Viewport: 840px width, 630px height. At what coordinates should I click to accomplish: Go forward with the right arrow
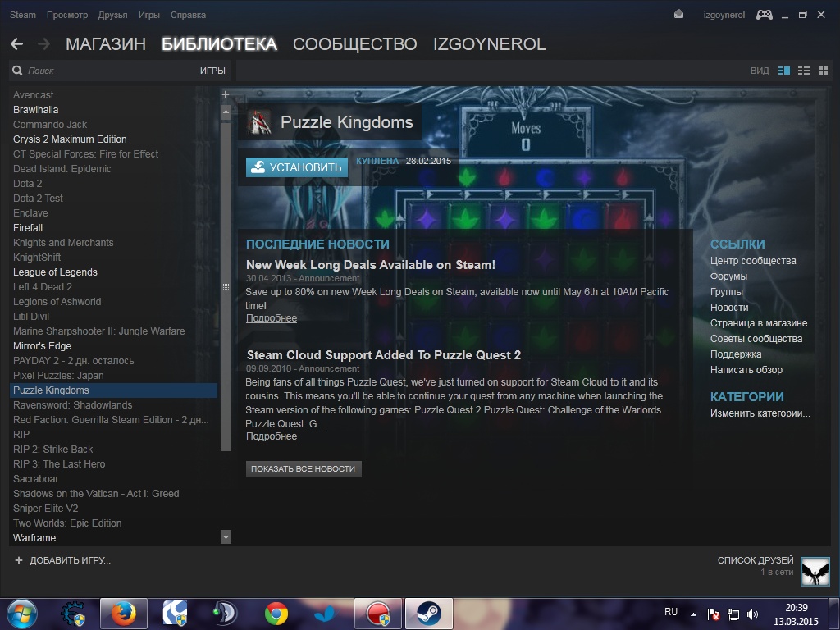coord(44,44)
